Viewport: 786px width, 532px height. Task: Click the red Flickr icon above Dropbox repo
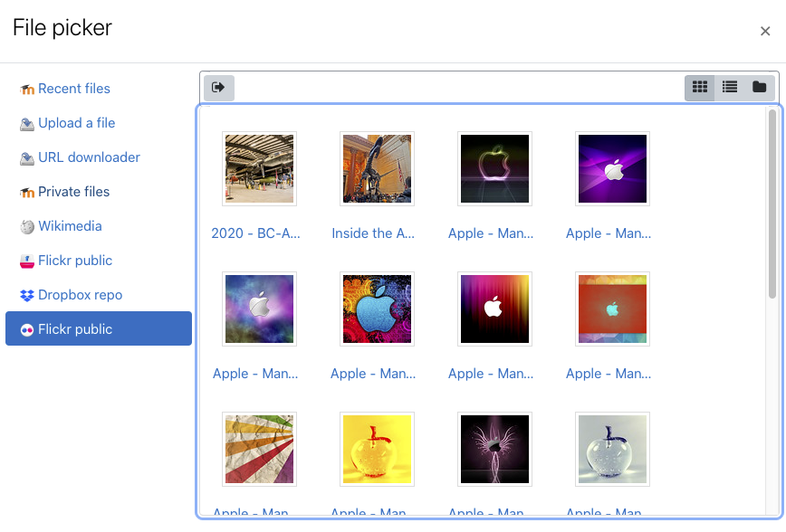27,261
